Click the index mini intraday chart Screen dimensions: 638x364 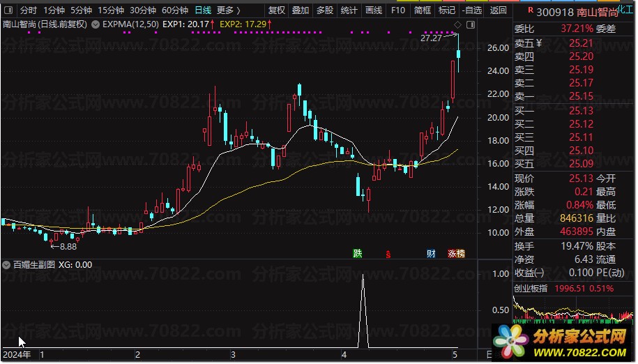[x=574, y=309]
